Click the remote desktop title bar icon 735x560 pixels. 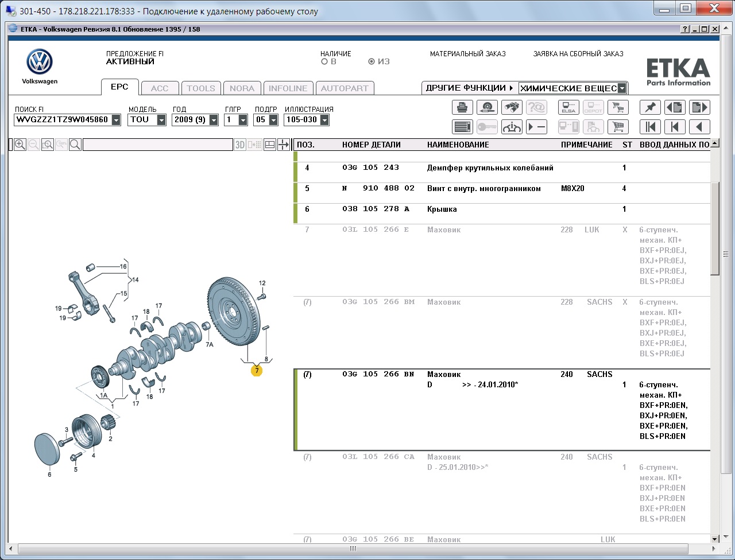[11, 11]
